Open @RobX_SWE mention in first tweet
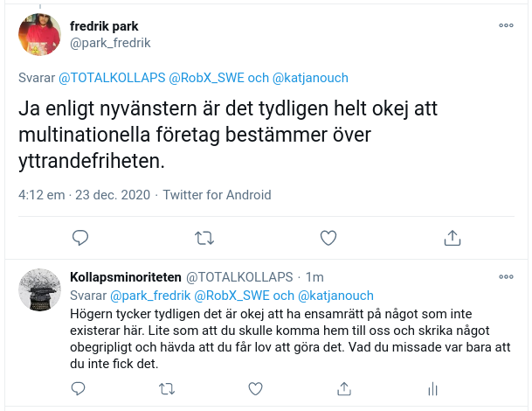The height and width of the screenshot is (411, 532). click(206, 78)
